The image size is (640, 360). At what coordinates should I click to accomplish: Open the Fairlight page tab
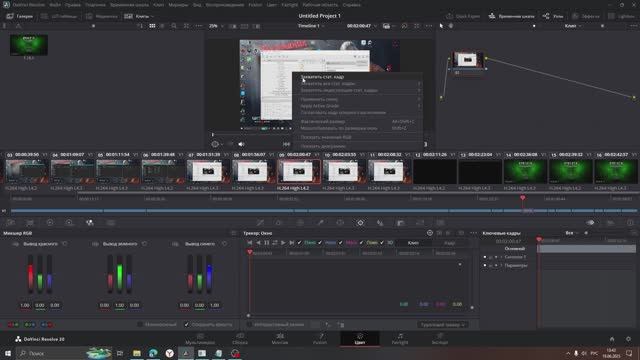tap(400, 338)
